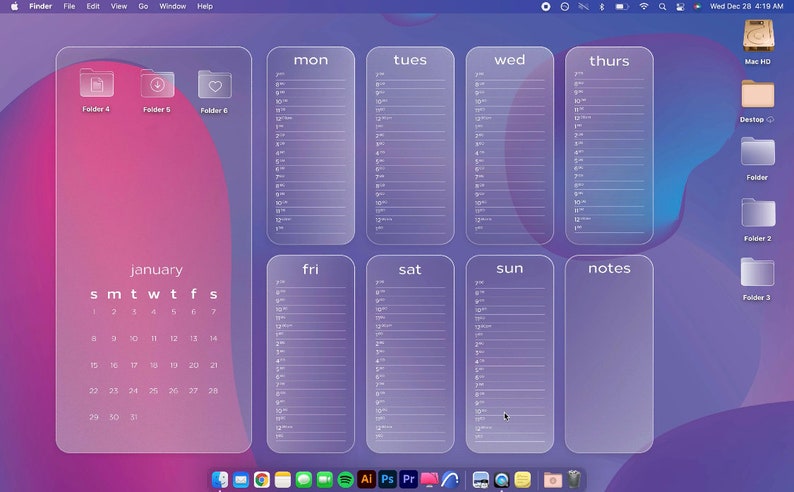Open Control Center in menu bar

point(680,7)
